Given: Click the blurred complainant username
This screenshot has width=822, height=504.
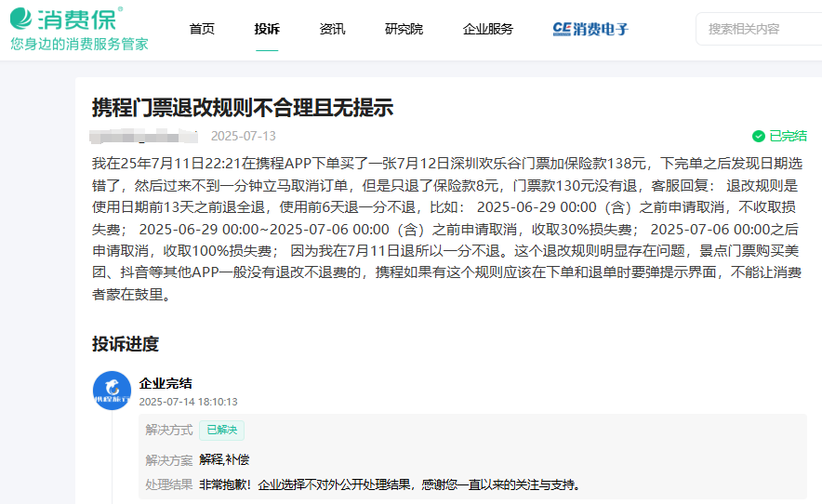Looking at the screenshot, I should [143, 136].
